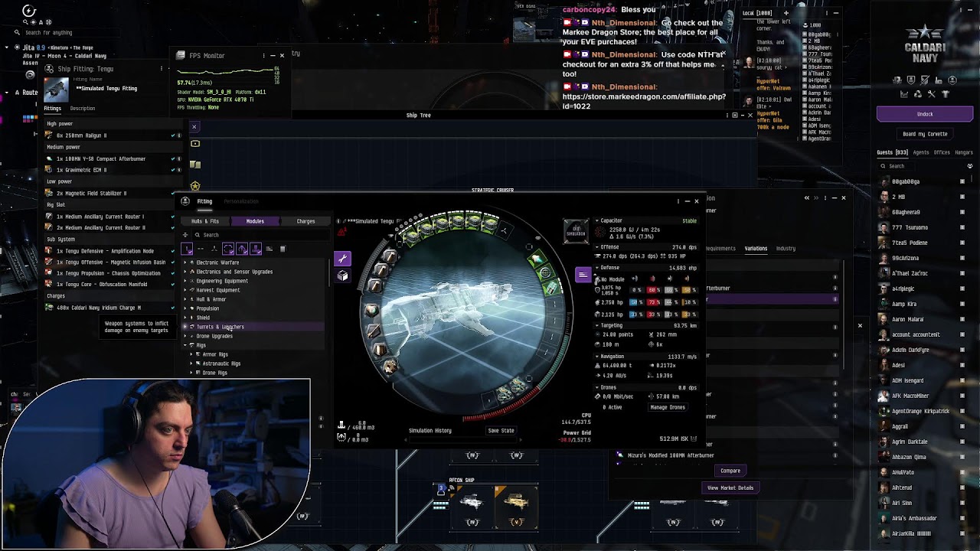Screen dimensions: 980x551
Task: Click the afterburner mid slot module
Action: point(537,259)
